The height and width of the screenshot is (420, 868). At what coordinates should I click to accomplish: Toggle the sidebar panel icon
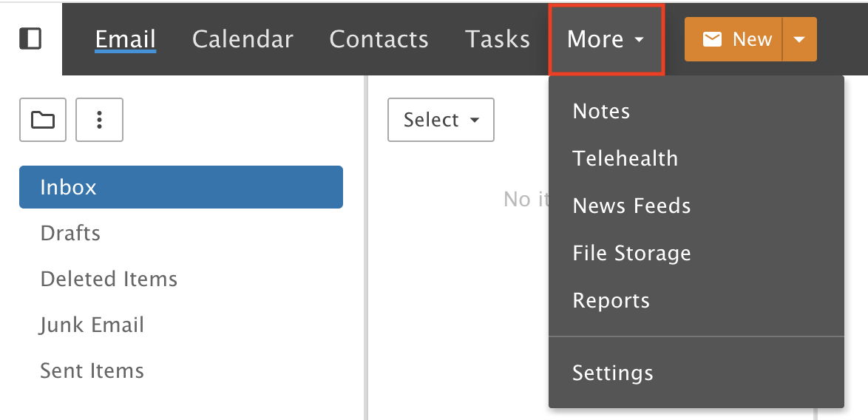[30, 38]
